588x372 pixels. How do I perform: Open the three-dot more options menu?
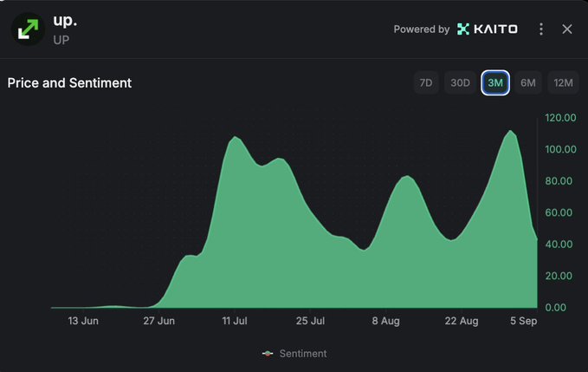coord(540,29)
